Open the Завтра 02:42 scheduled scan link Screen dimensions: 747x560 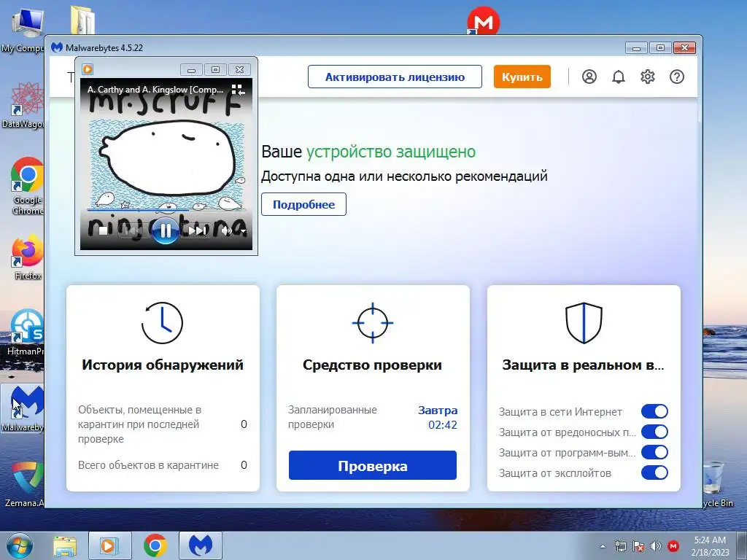click(438, 417)
